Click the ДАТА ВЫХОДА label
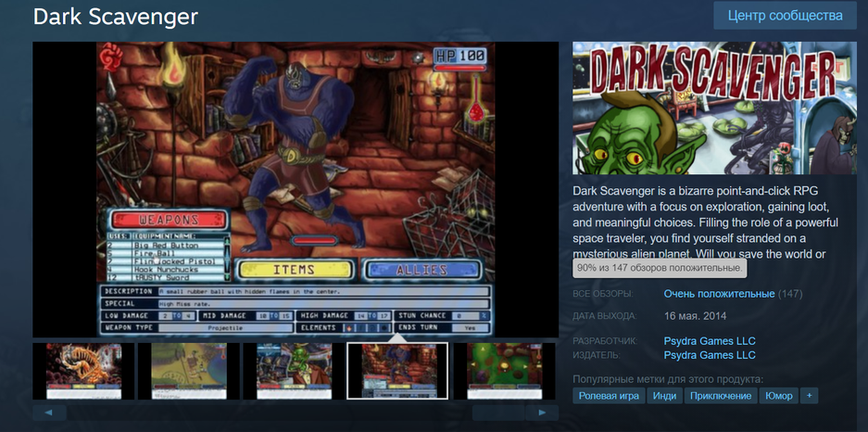Screen dimensions: 868x432 tap(605, 316)
